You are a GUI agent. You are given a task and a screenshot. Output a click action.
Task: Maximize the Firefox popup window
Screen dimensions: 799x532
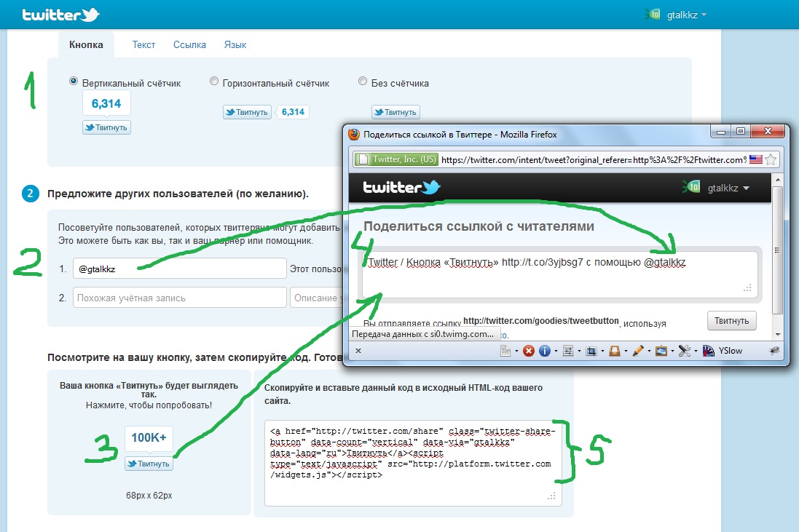[741, 131]
